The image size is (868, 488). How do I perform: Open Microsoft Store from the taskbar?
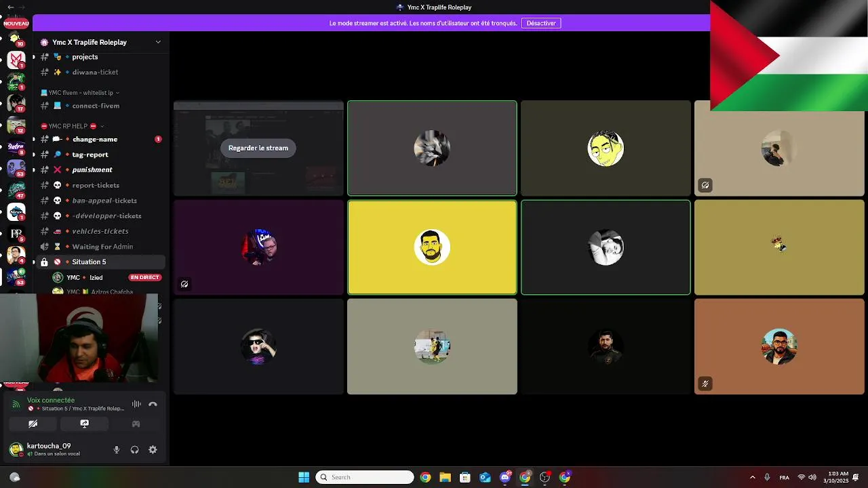point(465,477)
